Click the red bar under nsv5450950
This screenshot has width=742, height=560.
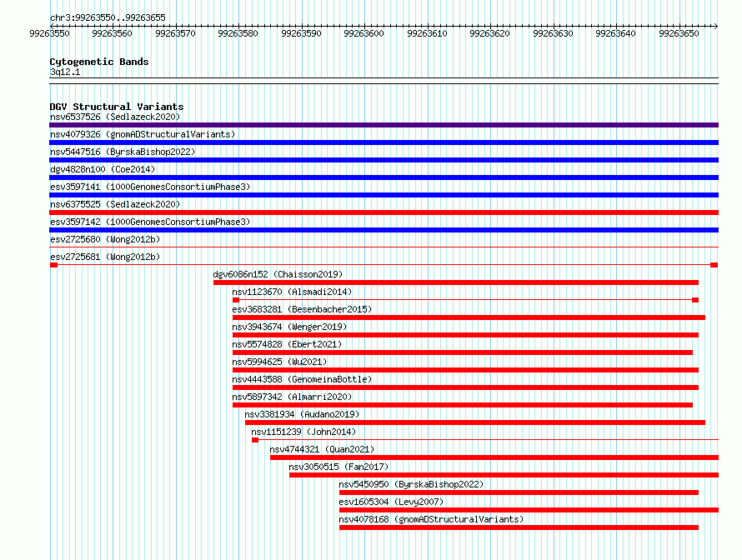[519, 492]
